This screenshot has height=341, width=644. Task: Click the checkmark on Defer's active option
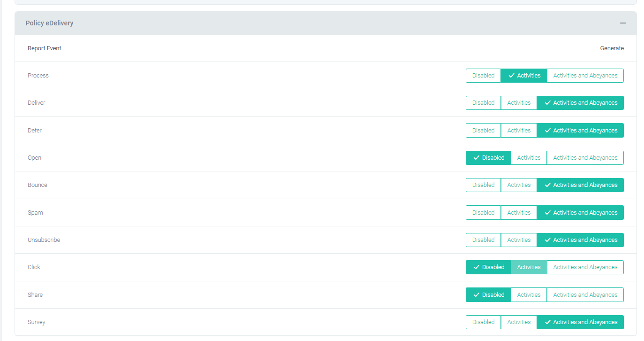(548, 130)
